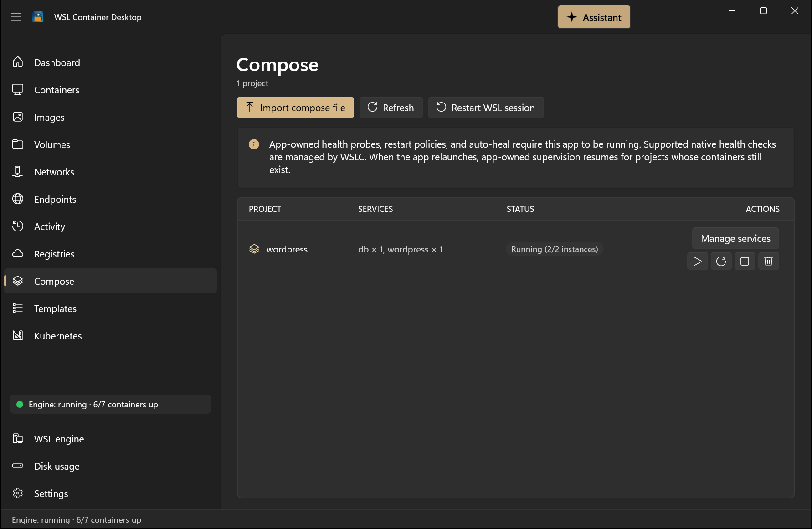Click the Running (2/2 instances) status badge
The height and width of the screenshot is (529, 812).
(555, 249)
